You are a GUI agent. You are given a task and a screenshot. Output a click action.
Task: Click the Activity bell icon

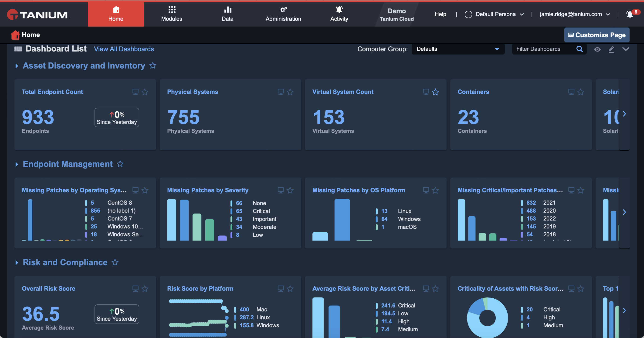pos(339,9)
